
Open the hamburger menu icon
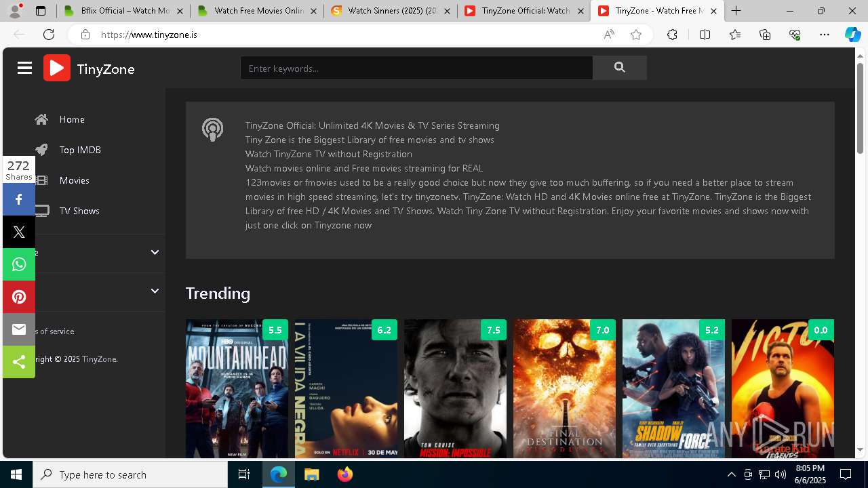25,68
